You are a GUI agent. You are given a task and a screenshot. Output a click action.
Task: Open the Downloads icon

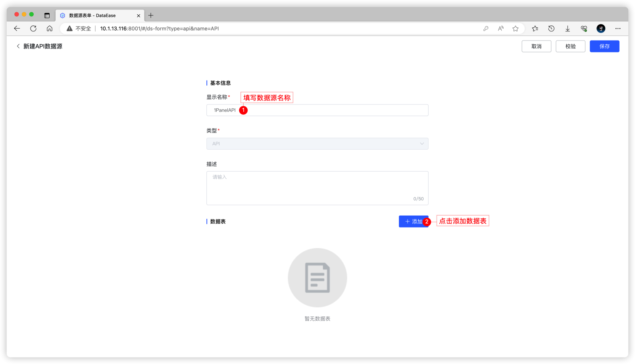[568, 28]
